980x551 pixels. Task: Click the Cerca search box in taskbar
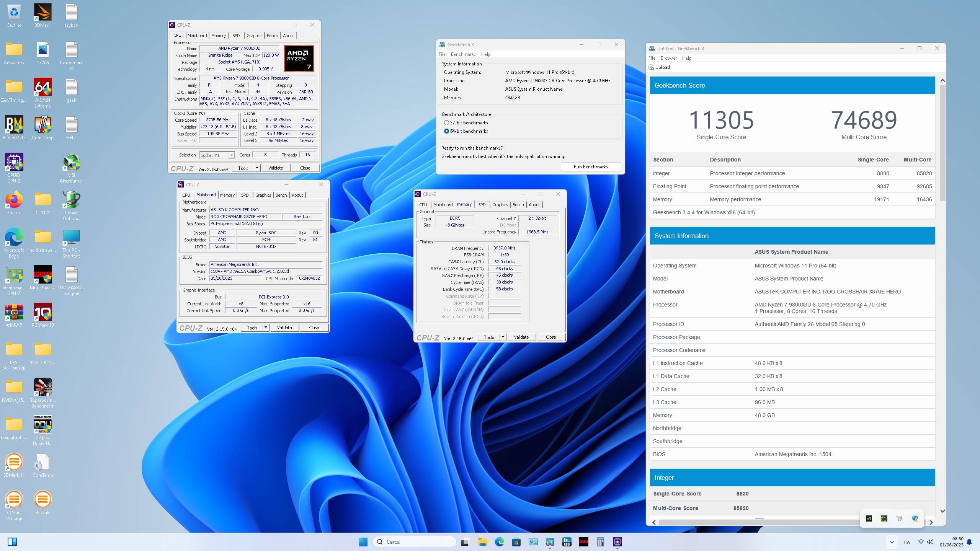(415, 542)
